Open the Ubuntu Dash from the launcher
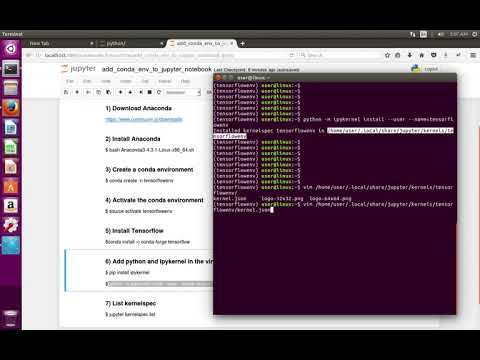Screen dimensions: 480x360 (11, 49)
